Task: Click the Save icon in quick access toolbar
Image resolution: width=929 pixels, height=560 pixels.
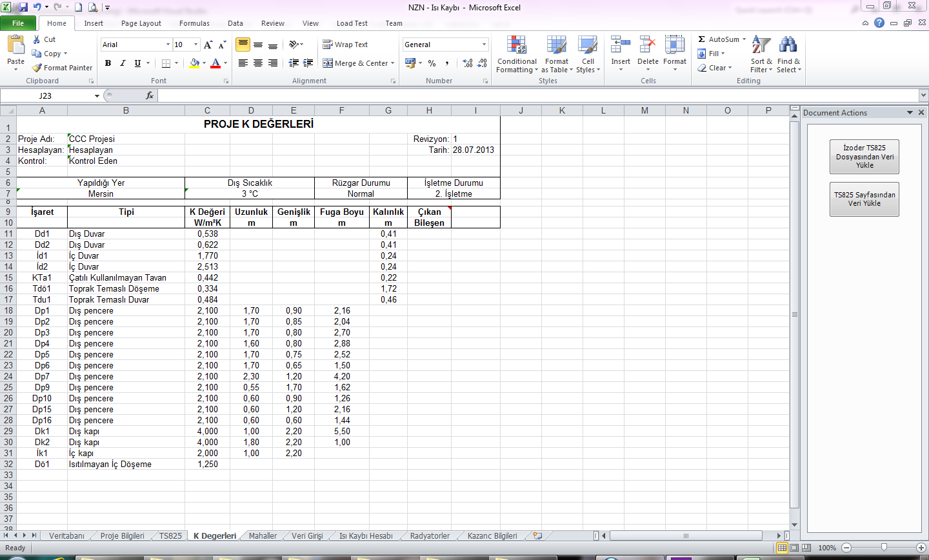Action: (23, 8)
